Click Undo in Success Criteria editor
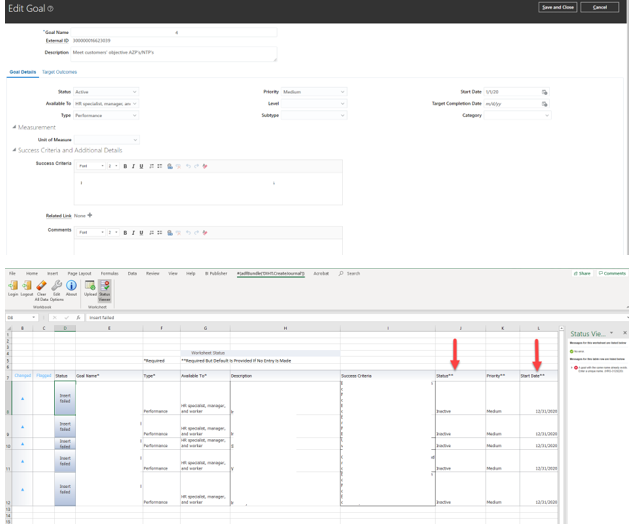This screenshot has height=530, width=629. click(188, 166)
